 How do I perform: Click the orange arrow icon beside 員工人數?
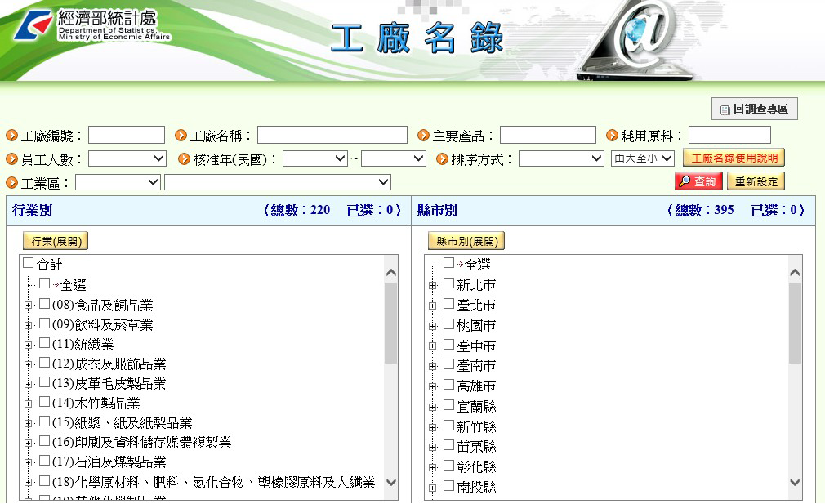coord(12,159)
